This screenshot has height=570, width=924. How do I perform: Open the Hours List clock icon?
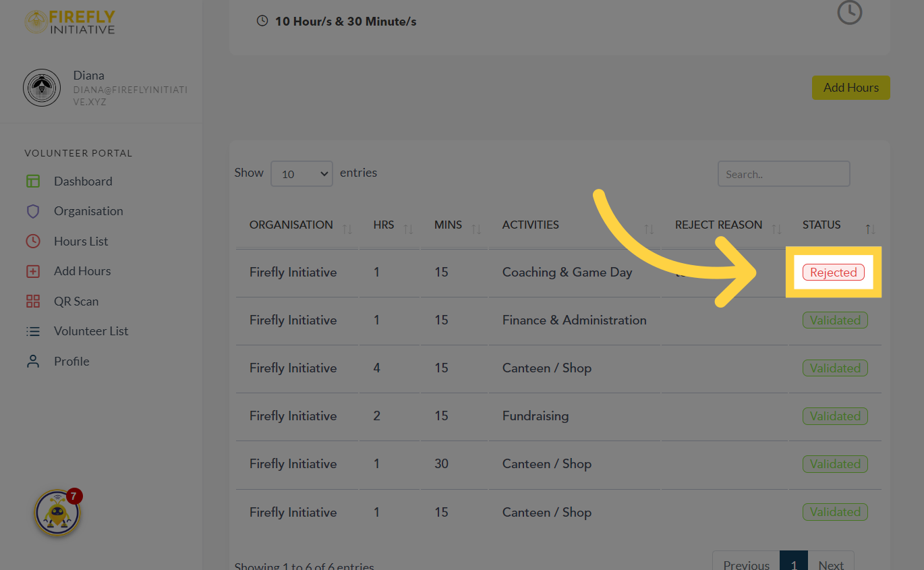pos(32,241)
